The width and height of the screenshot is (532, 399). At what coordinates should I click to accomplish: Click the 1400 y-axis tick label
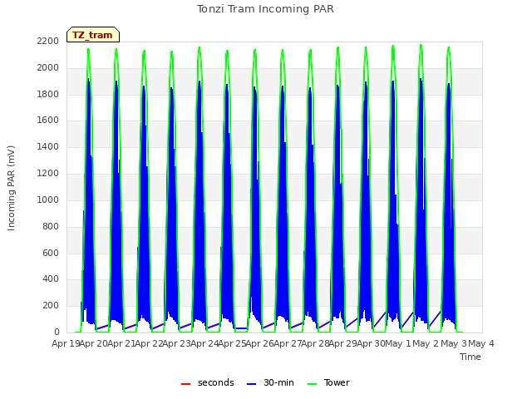[48, 146]
